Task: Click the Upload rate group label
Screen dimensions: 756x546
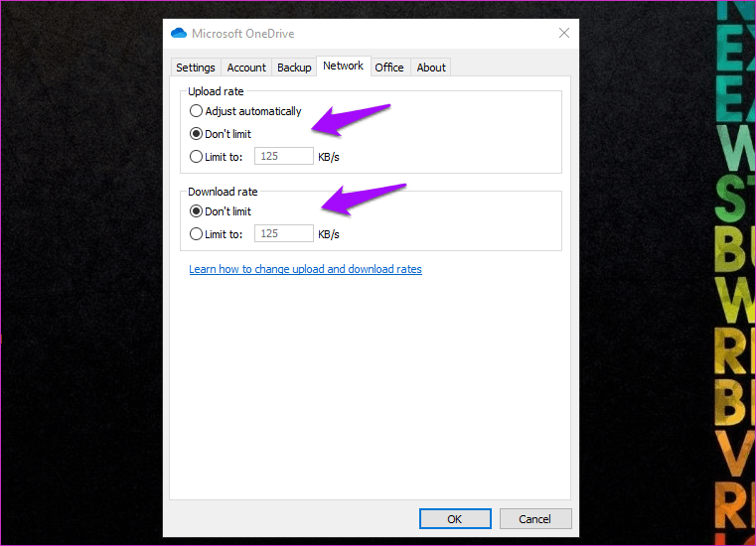Action: (216, 91)
